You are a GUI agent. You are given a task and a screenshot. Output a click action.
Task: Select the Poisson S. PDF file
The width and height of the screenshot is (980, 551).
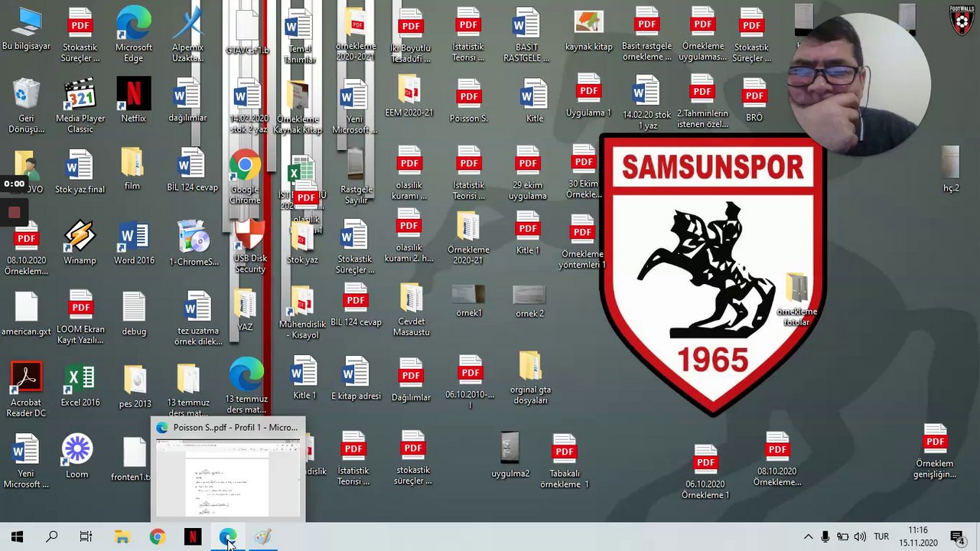[x=469, y=100]
